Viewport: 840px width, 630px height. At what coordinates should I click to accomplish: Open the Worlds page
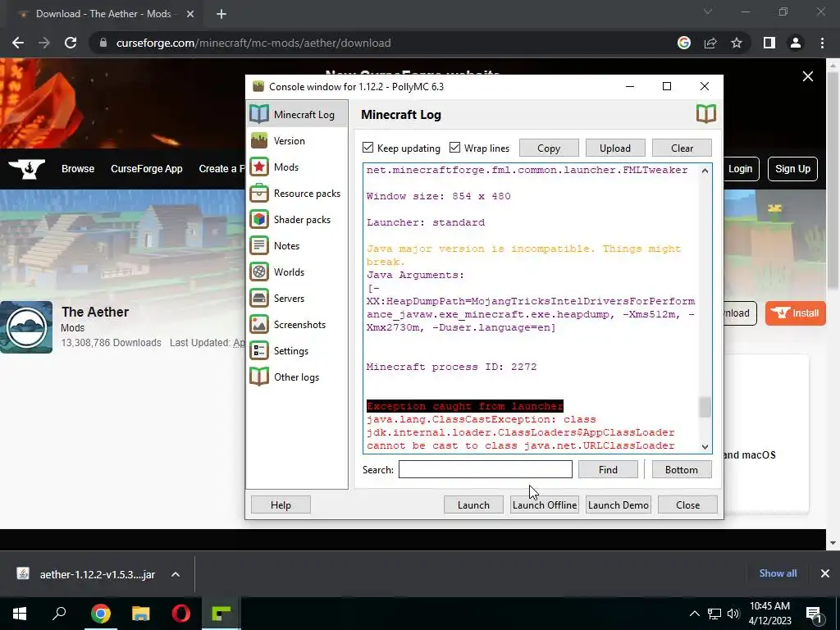(x=297, y=272)
